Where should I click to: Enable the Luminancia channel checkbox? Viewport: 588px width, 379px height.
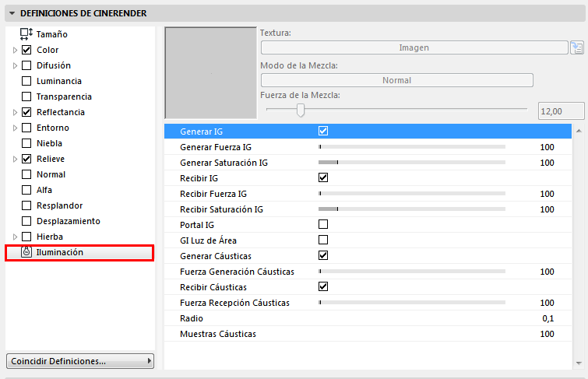(x=26, y=81)
